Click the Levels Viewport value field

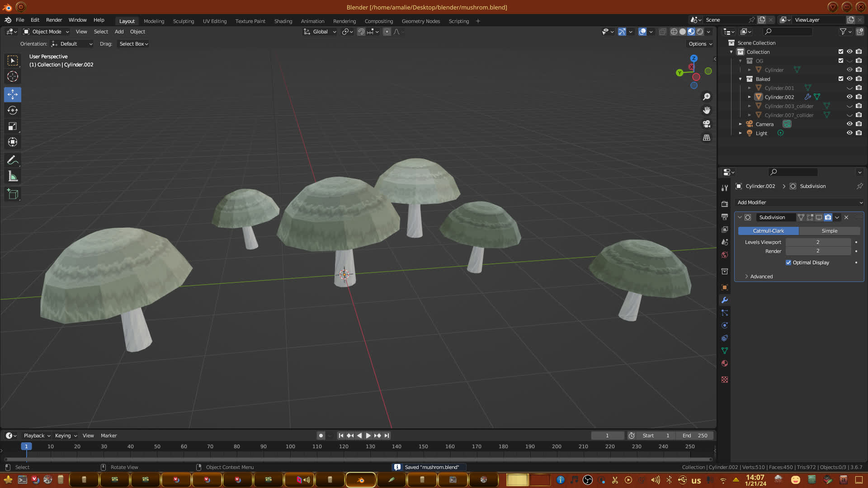click(x=818, y=242)
